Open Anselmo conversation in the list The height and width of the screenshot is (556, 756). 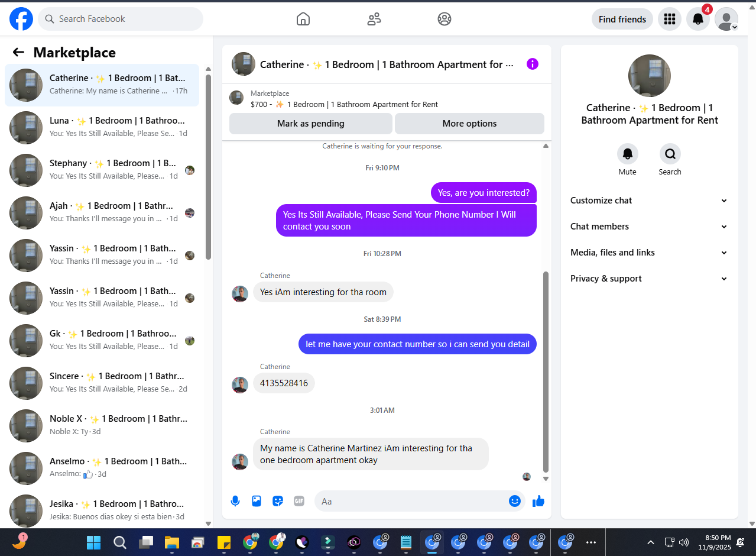(x=102, y=468)
